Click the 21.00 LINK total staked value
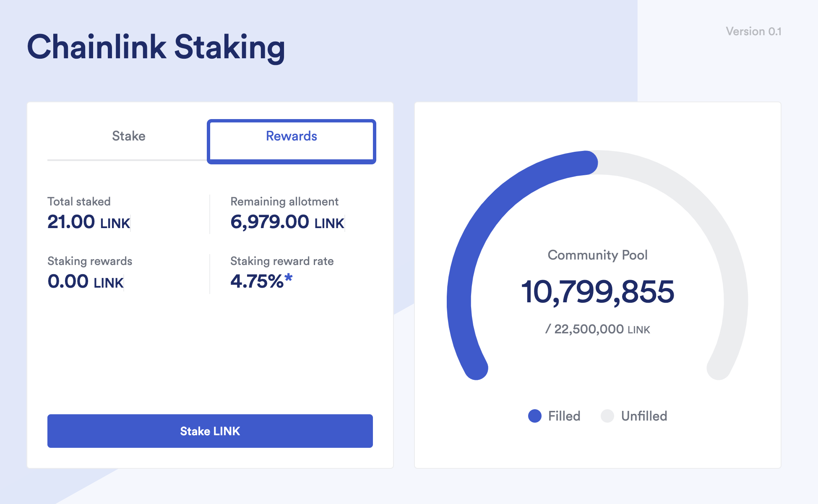The image size is (818, 504). (x=89, y=222)
